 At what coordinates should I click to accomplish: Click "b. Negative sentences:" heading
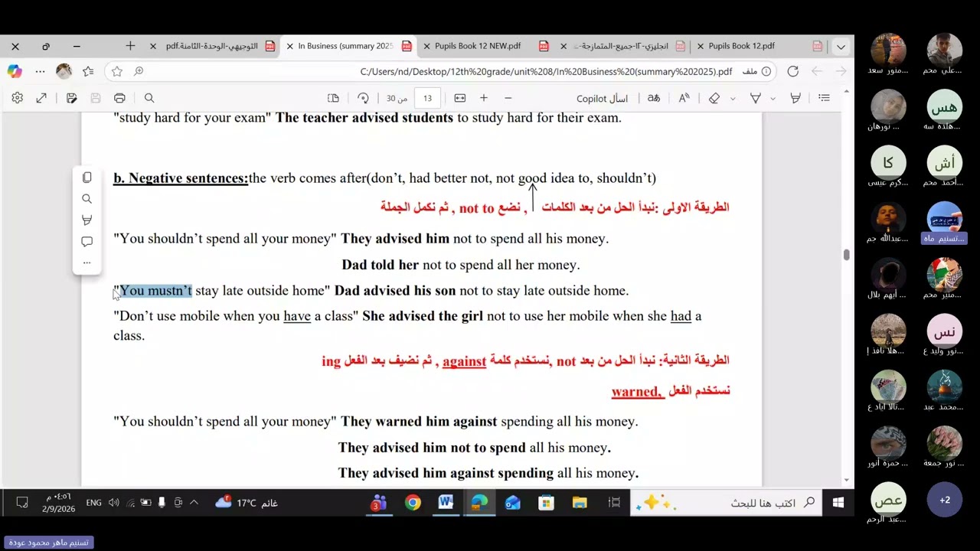coord(181,178)
